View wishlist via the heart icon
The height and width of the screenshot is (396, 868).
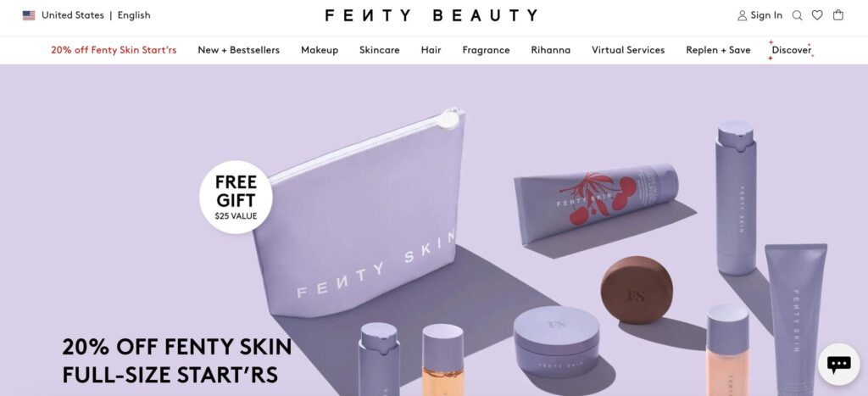click(x=817, y=15)
